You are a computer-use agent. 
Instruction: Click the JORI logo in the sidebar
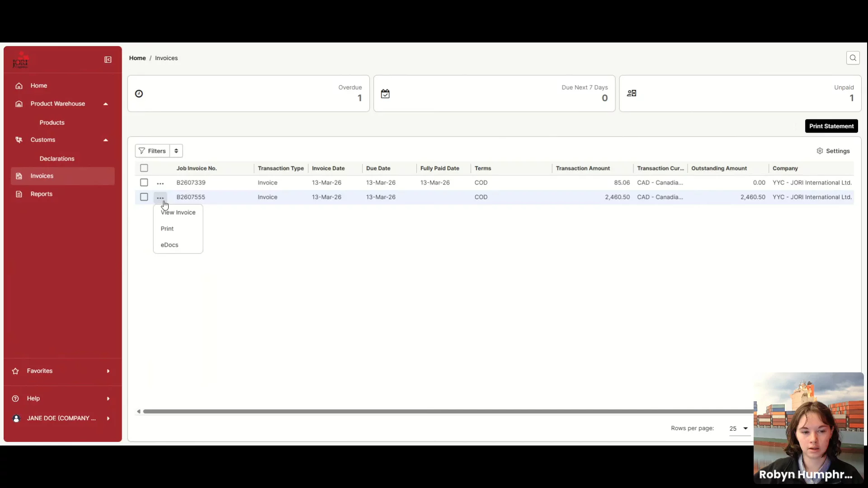(x=20, y=60)
